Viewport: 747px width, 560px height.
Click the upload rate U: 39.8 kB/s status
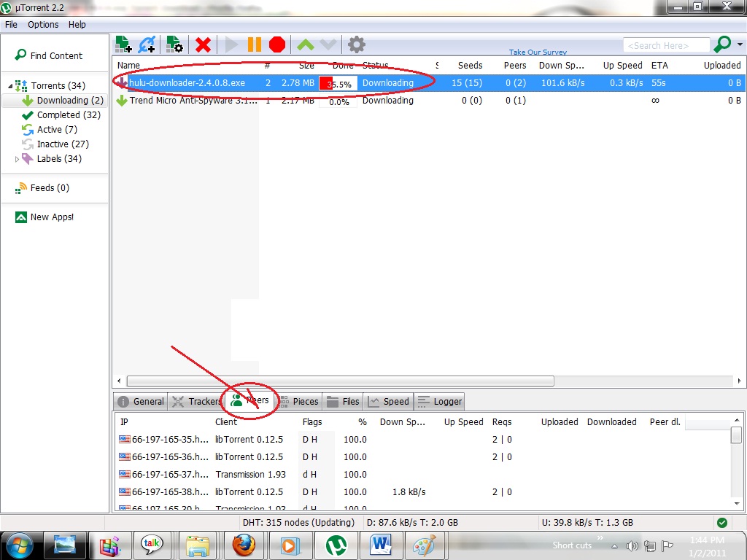pyautogui.click(x=587, y=522)
